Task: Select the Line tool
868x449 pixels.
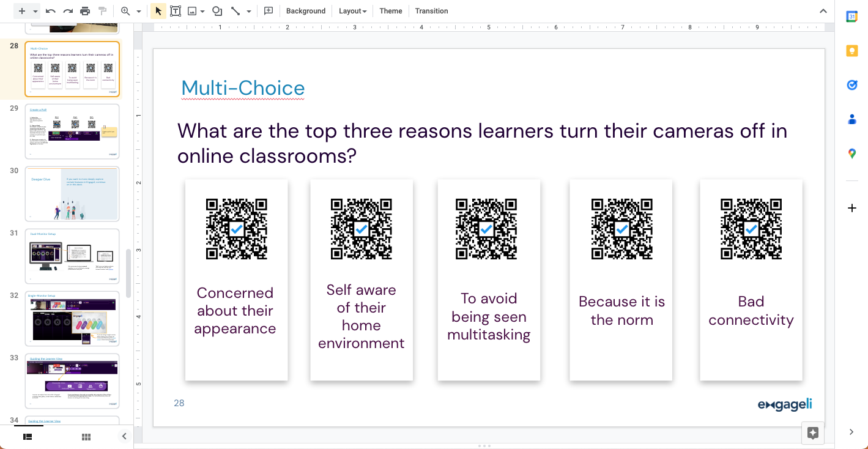Action: click(x=236, y=11)
